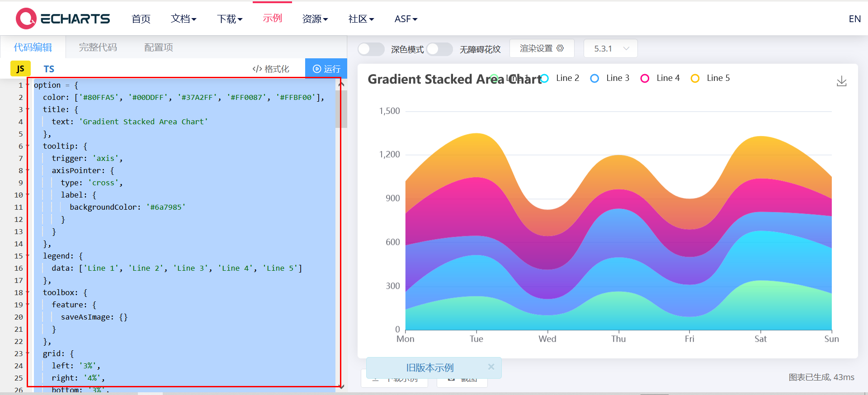Enable 深色模式 dark mode switch

(x=371, y=49)
